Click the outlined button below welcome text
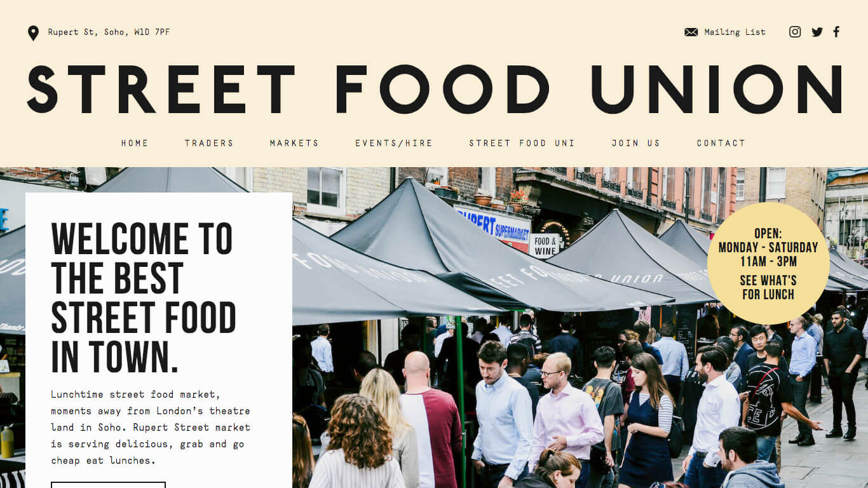 (108, 485)
